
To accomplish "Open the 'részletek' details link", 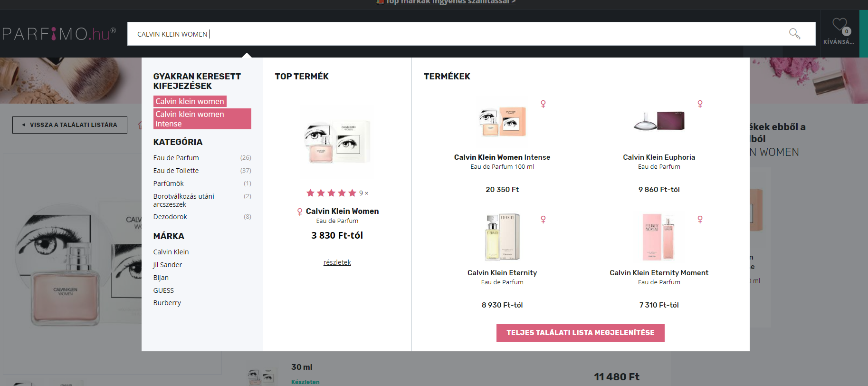I will click(337, 262).
